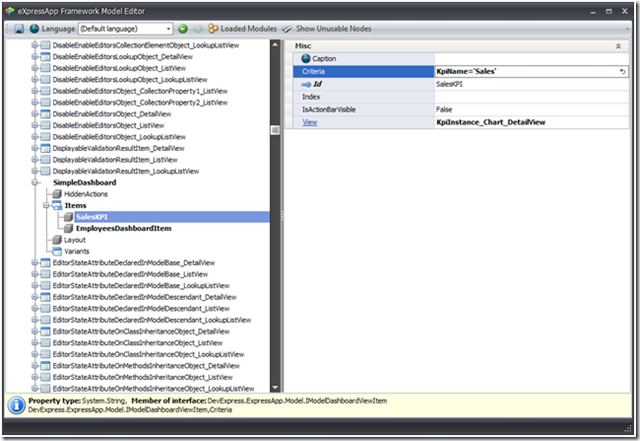This screenshot has width=640, height=441.
Task: Select the EmployeesDashboardItem node
Action: (x=124, y=228)
